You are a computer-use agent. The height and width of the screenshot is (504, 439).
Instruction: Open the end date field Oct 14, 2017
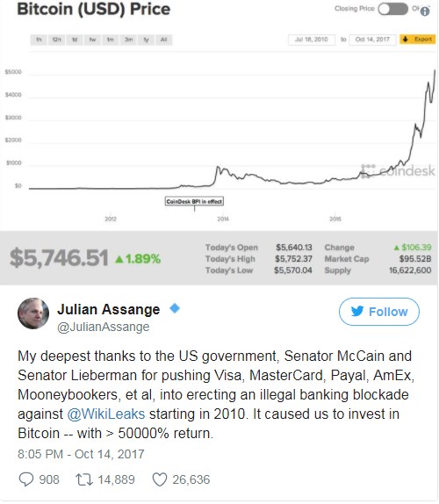click(x=372, y=40)
